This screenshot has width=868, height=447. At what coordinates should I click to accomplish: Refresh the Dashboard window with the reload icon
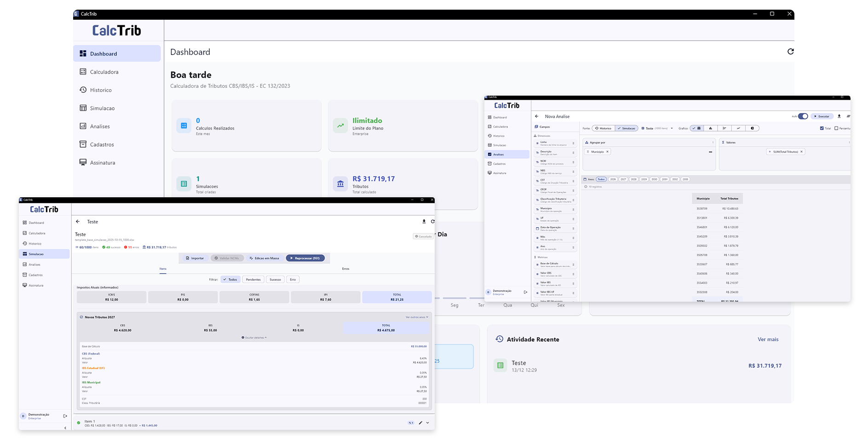[790, 52]
